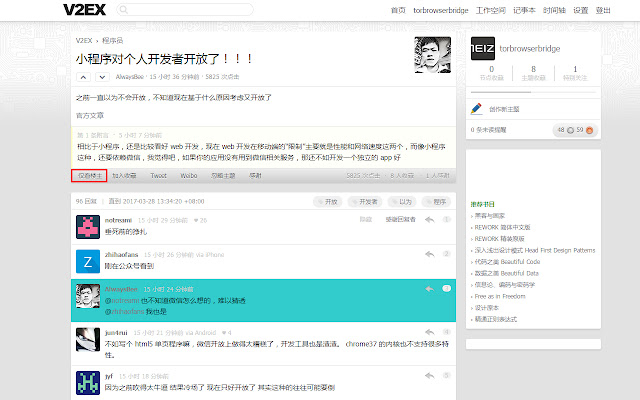The height and width of the screenshot is (400, 640).
Task: Open the zhihaofans username link
Action: (x=122, y=255)
